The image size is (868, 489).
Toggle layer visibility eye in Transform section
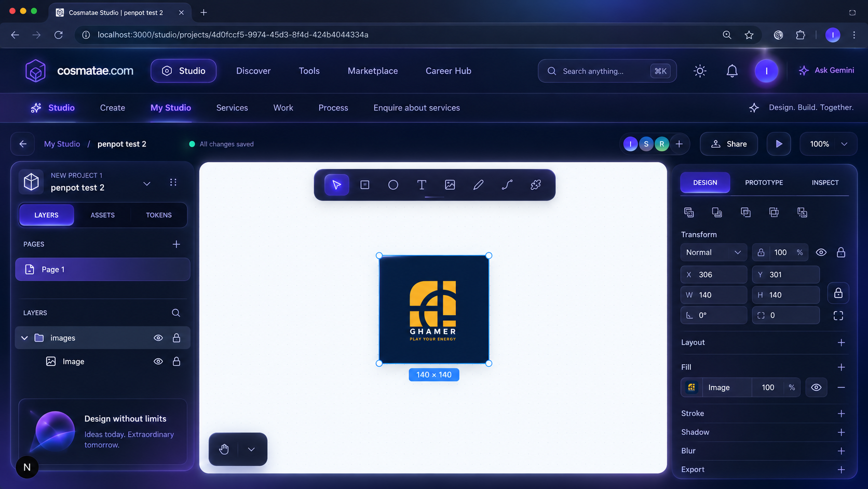821,252
